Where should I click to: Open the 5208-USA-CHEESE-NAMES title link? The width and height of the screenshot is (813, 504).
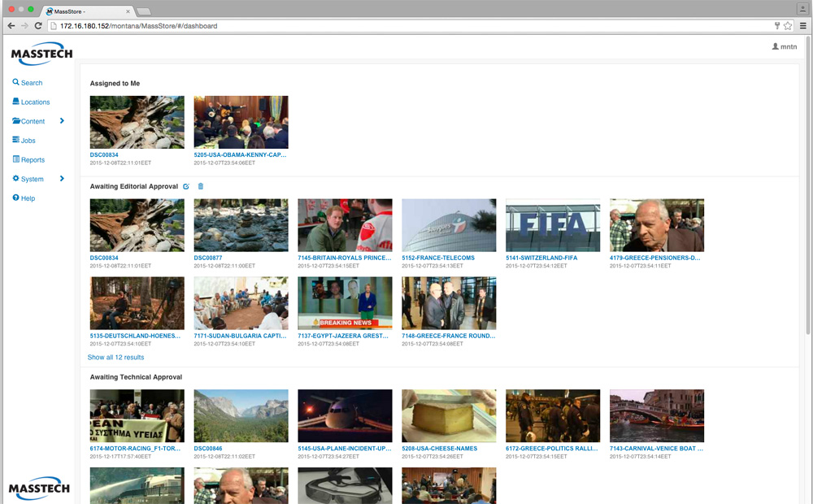click(440, 449)
